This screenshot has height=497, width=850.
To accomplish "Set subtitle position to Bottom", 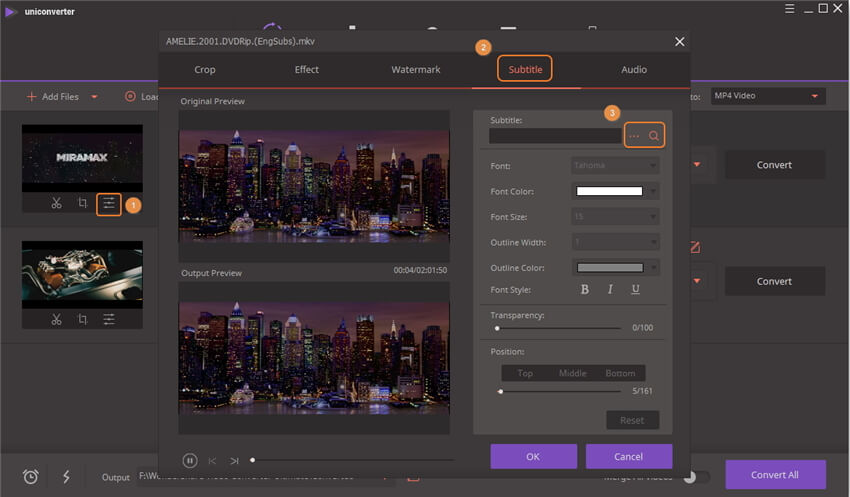I will click(x=620, y=373).
